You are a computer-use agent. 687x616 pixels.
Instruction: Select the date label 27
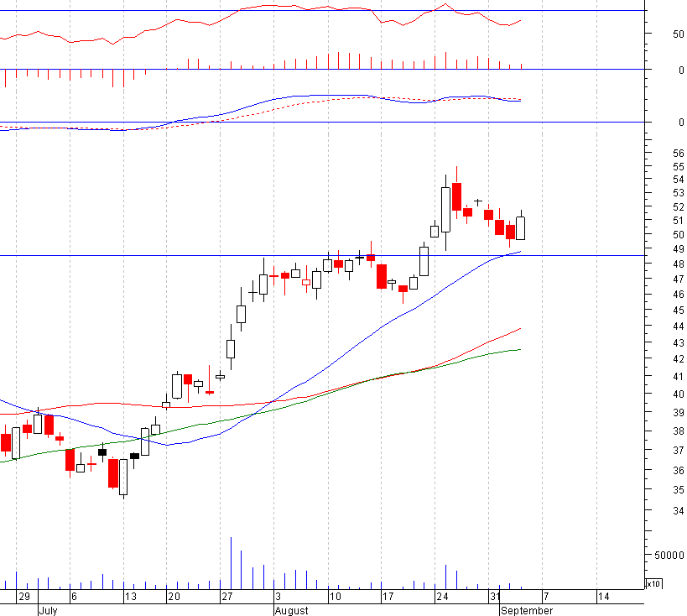(227, 596)
